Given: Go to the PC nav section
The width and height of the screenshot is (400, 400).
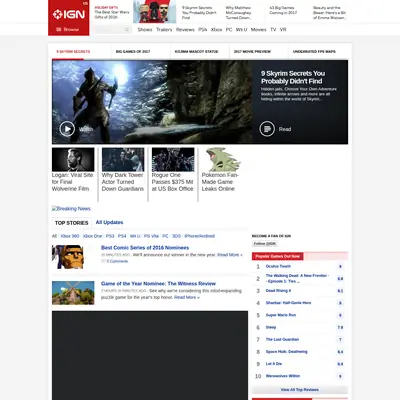Looking at the screenshot, I should point(229,30).
